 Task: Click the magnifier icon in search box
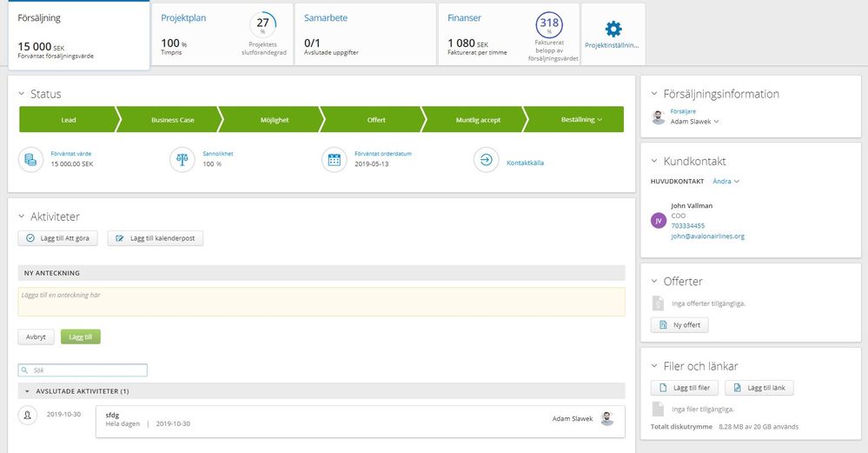[24, 370]
